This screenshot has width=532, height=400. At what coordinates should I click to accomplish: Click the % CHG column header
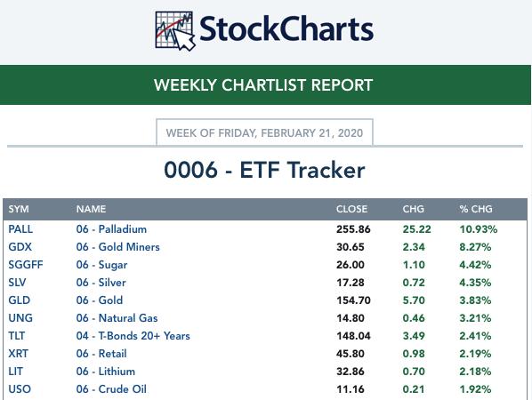(x=476, y=209)
